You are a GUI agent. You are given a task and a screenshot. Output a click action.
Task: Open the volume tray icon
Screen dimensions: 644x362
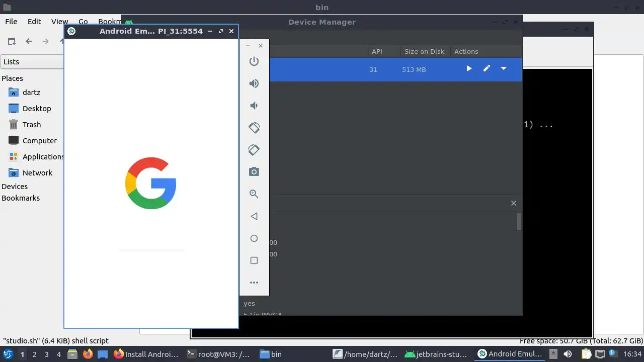pyautogui.click(x=568, y=354)
